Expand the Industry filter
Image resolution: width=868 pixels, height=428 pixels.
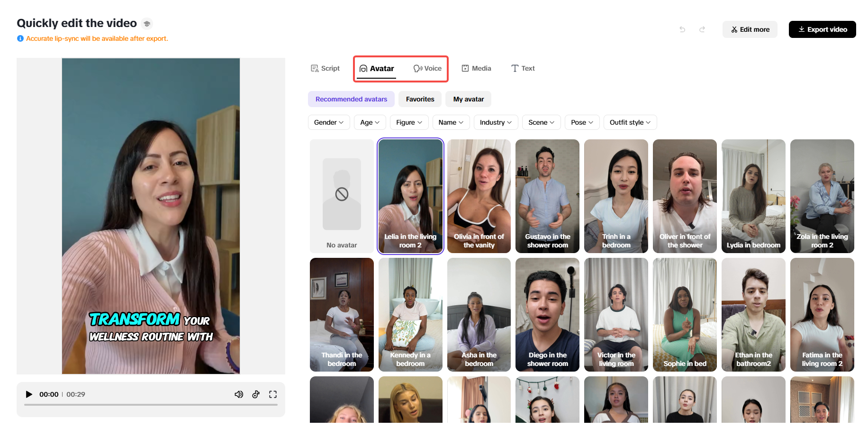coord(495,122)
